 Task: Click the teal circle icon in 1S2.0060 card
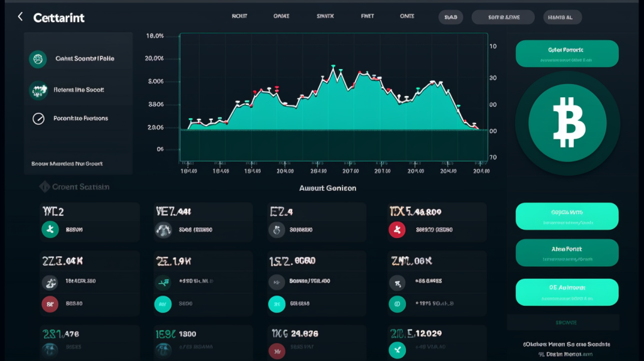coord(276,304)
